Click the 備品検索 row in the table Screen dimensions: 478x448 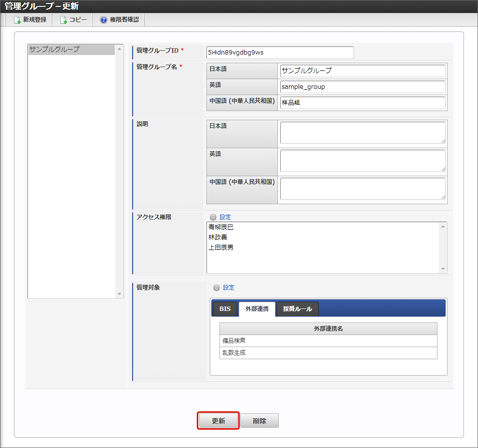(x=328, y=341)
